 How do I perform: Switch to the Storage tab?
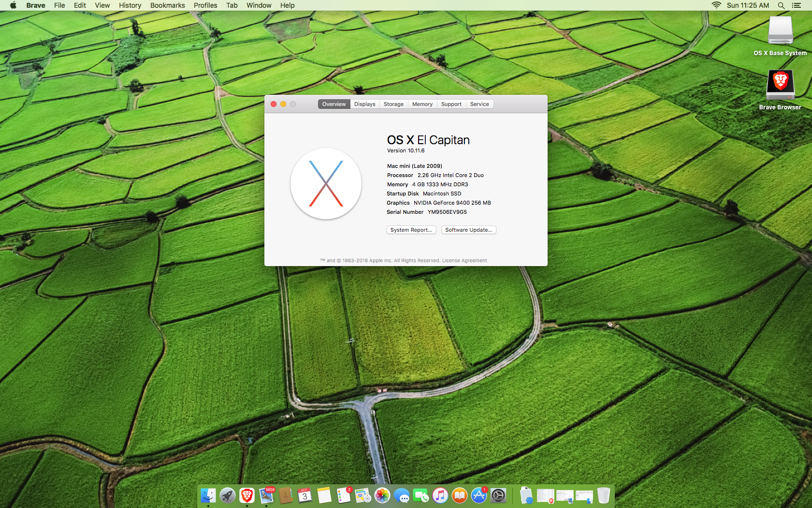click(393, 104)
